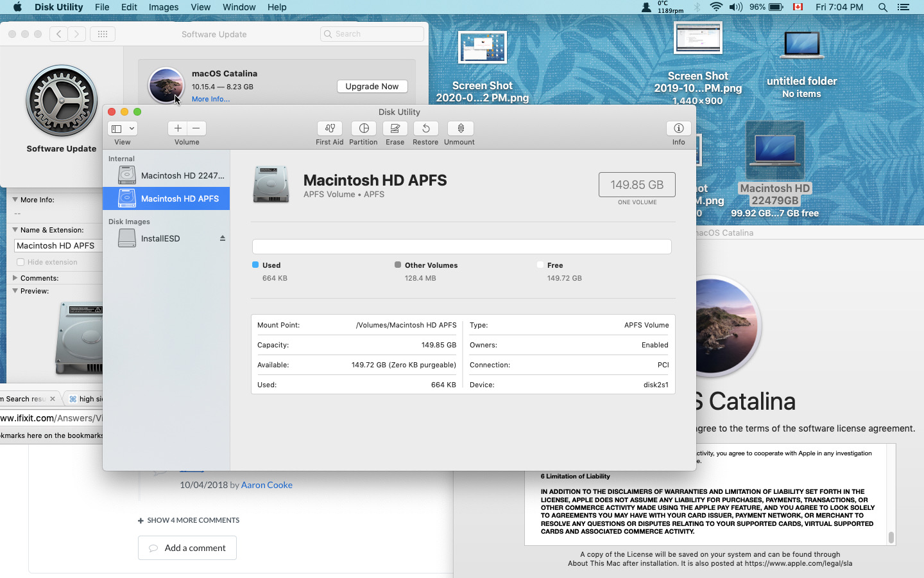Eject the InstallESD disk image
The height and width of the screenshot is (578, 924).
click(x=223, y=238)
